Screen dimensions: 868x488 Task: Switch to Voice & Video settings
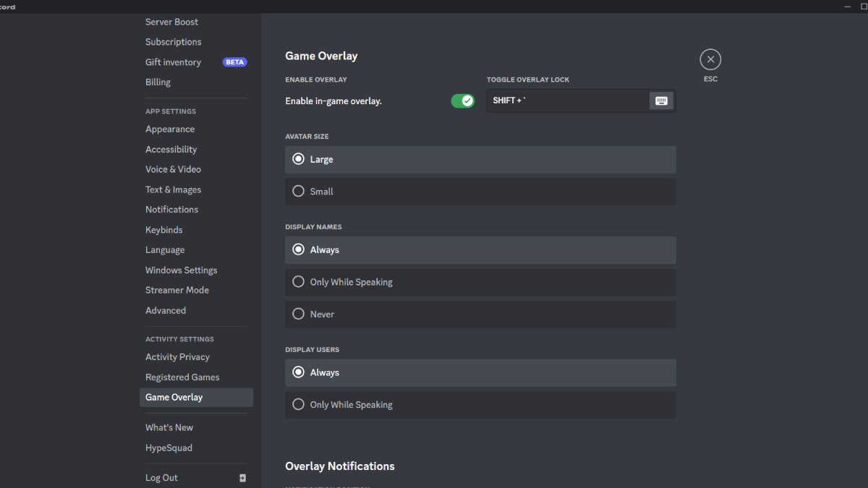173,168
